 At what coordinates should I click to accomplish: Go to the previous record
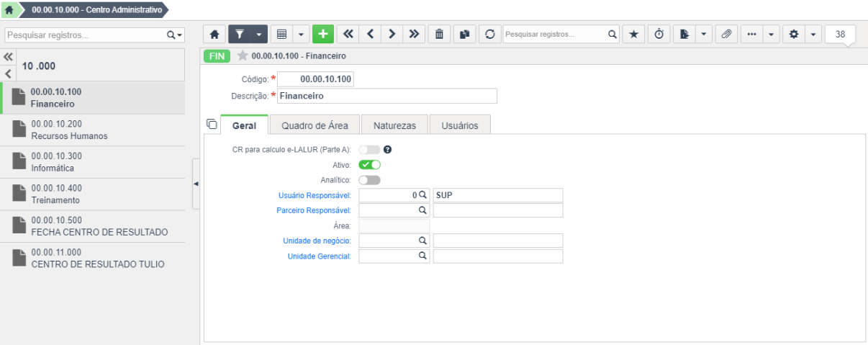pyautogui.click(x=370, y=34)
